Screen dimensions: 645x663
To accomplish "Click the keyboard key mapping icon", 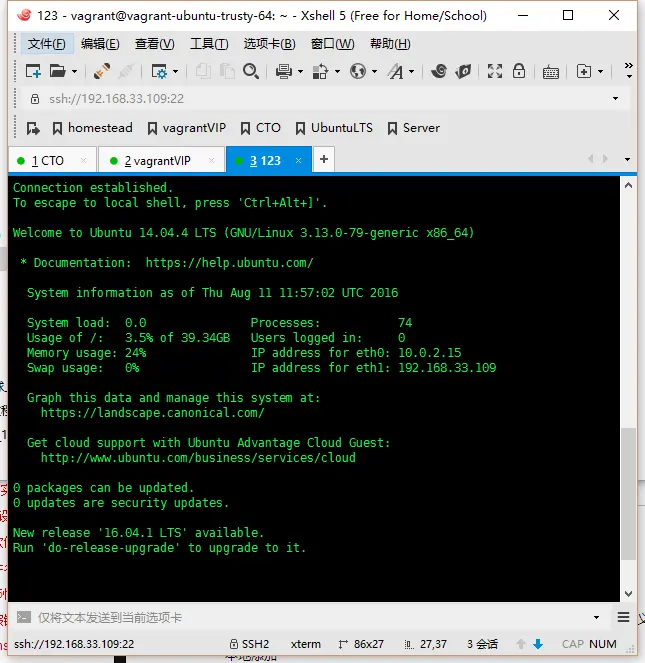I will click(x=551, y=72).
